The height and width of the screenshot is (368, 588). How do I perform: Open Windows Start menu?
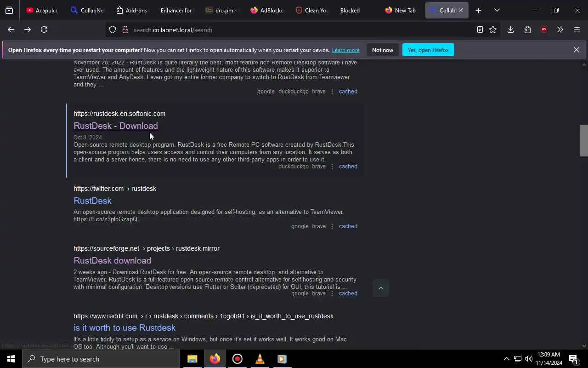click(x=11, y=359)
